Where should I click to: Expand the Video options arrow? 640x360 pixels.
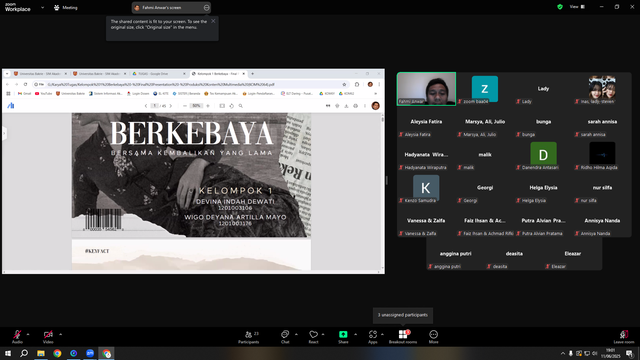pyautogui.click(x=60, y=334)
